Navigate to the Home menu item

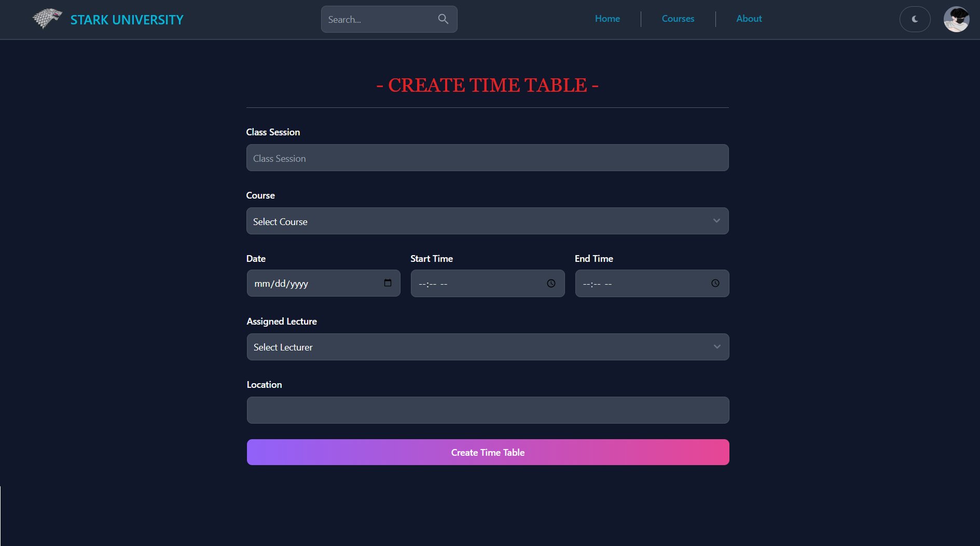[x=607, y=19]
